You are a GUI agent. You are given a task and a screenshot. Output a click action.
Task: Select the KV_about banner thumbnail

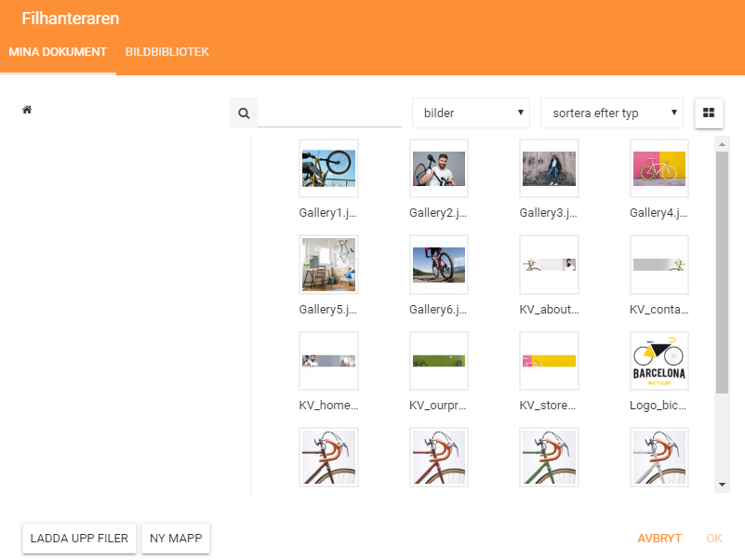550,265
